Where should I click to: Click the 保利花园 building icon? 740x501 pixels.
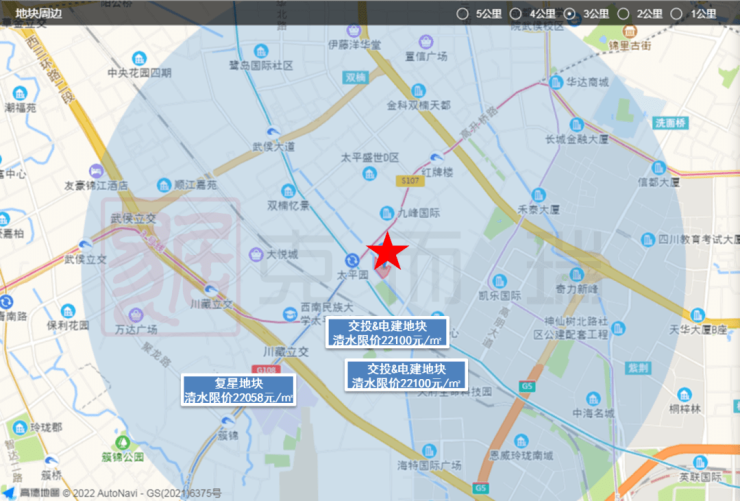68,311
